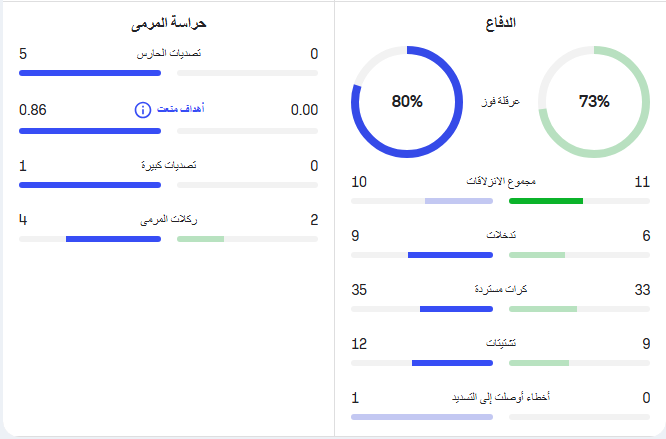The image size is (666, 439).
Task: Click the مجموع الانزلاقات label
Action: (501, 182)
